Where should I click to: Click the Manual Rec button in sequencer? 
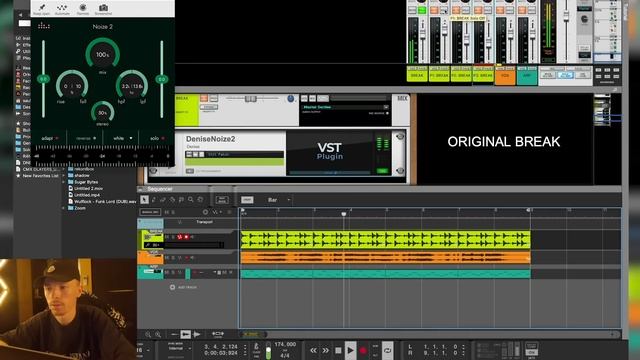pyautogui.click(x=150, y=212)
